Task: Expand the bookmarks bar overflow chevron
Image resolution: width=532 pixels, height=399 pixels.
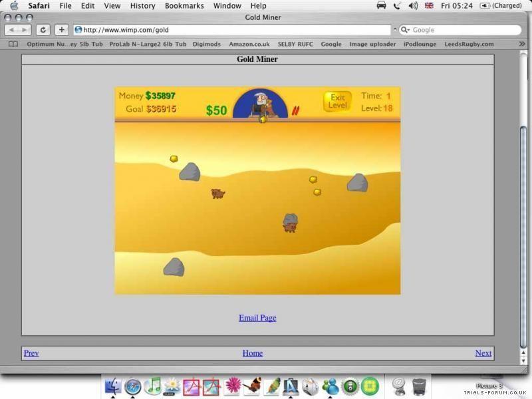Action: (x=522, y=44)
